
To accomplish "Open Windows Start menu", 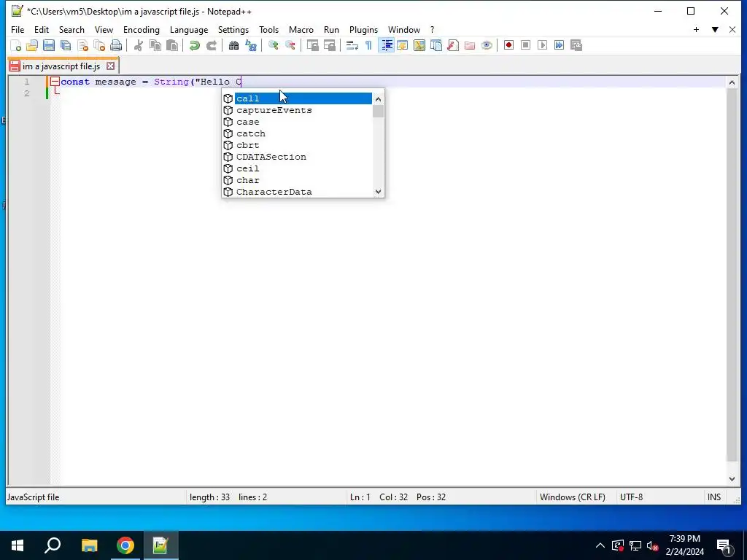I will [18, 545].
